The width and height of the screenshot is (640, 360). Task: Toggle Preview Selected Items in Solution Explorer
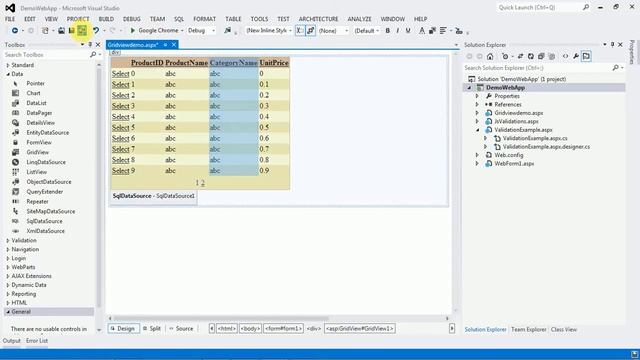(x=587, y=56)
